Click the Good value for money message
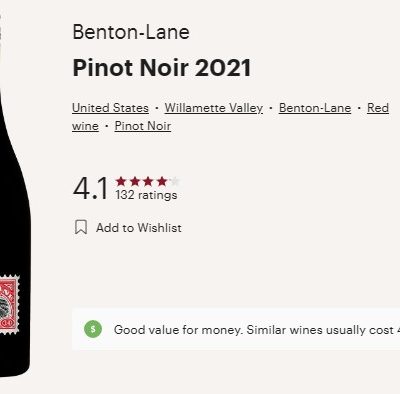The image size is (400, 394). pos(257,330)
